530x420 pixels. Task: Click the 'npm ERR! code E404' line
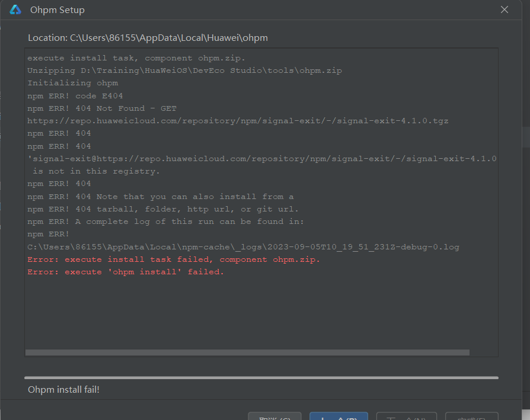point(75,96)
